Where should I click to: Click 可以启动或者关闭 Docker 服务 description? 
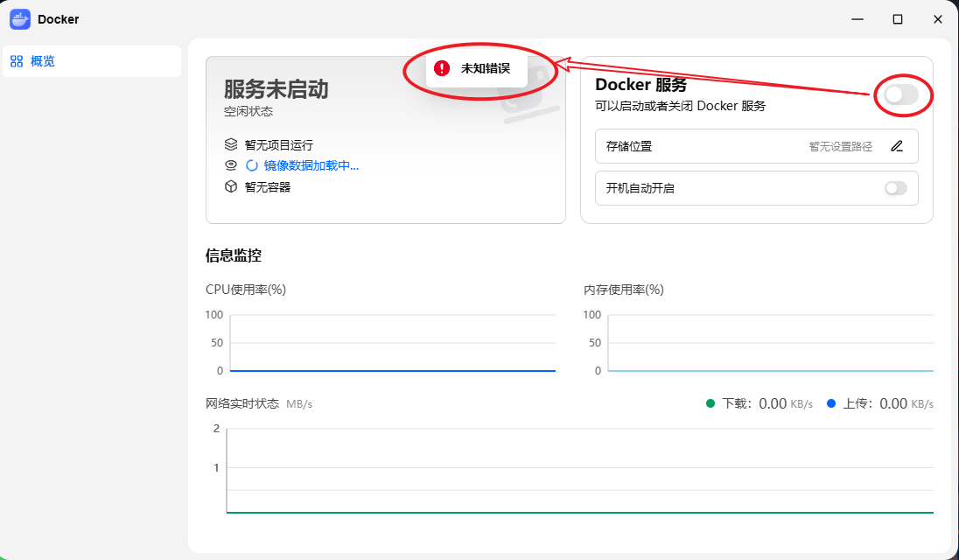(680, 106)
